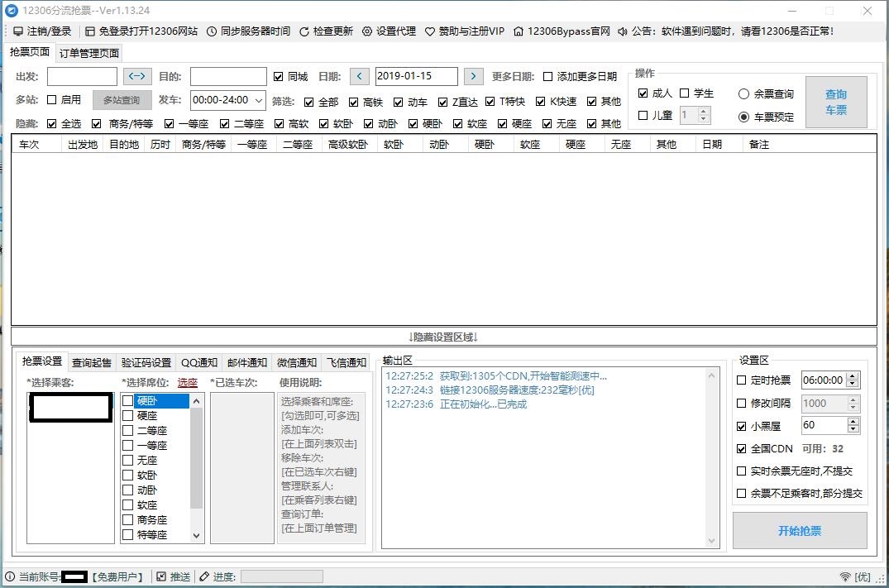Check 二等座 seat type checkbox
This screenshot has width=889, height=588.
(x=128, y=430)
